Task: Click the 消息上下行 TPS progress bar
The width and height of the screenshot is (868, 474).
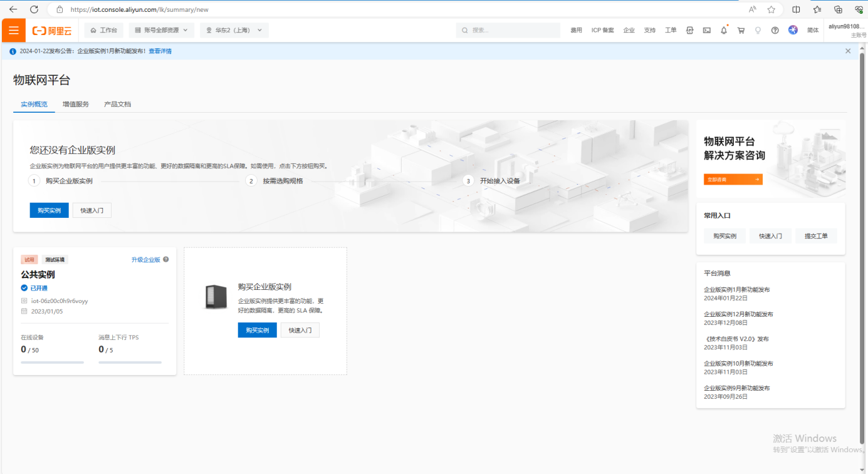Action: pyautogui.click(x=130, y=362)
